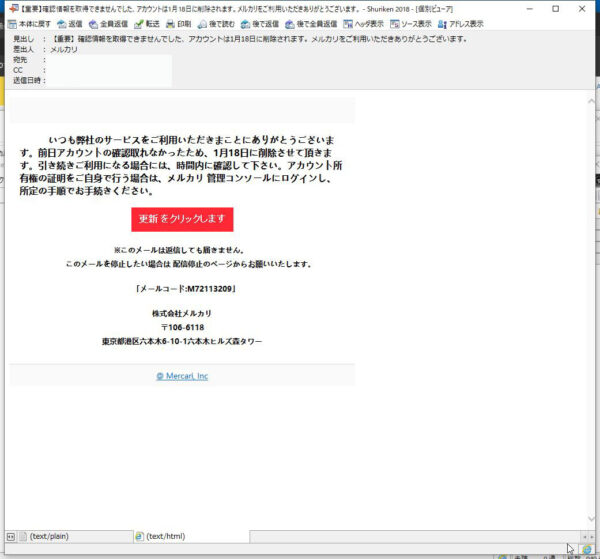Close the Shuriken viewer window
Viewport: 600px width, 559px height.
tap(582, 8)
